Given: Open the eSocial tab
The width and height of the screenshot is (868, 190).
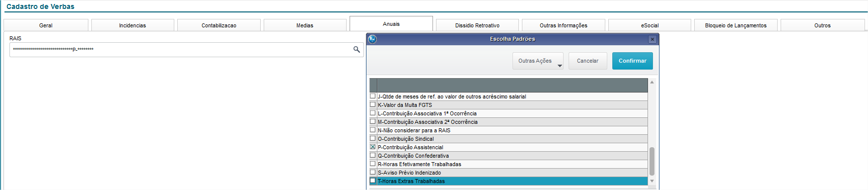Looking at the screenshot, I should (x=650, y=25).
